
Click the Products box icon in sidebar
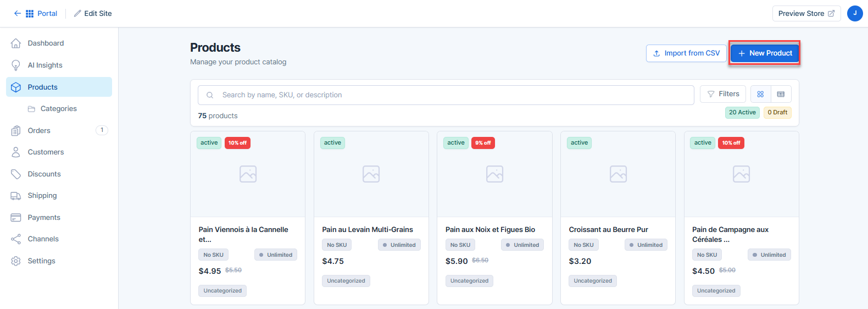pyautogui.click(x=16, y=87)
